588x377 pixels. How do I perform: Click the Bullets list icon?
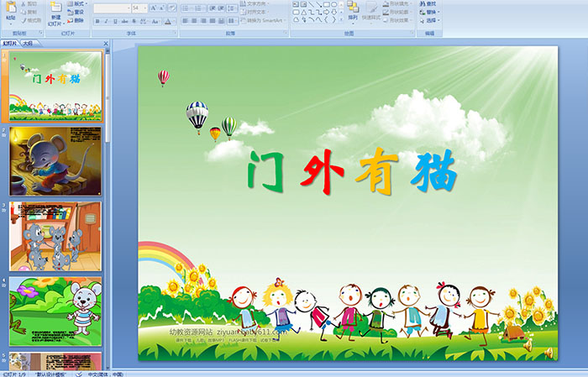(186, 8)
